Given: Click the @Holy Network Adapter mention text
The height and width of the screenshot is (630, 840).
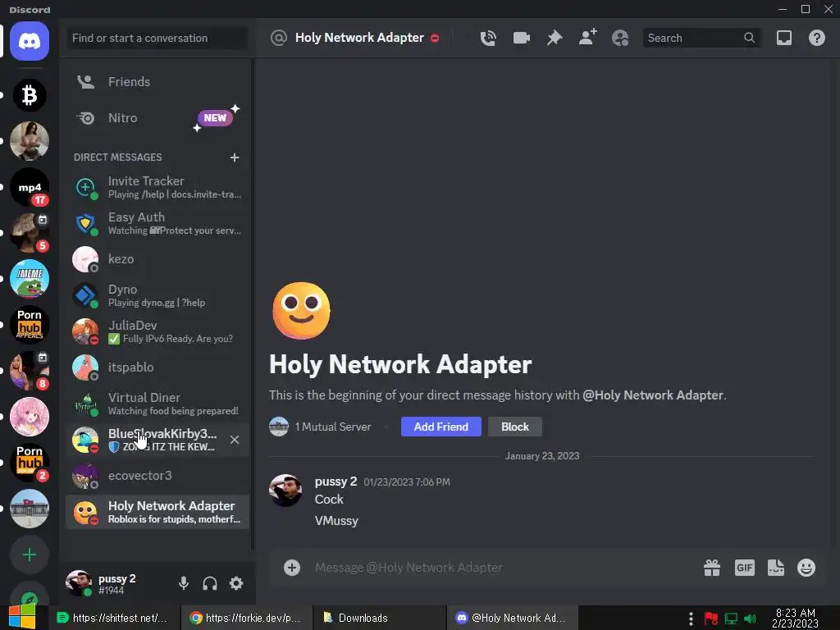Looking at the screenshot, I should [x=653, y=395].
